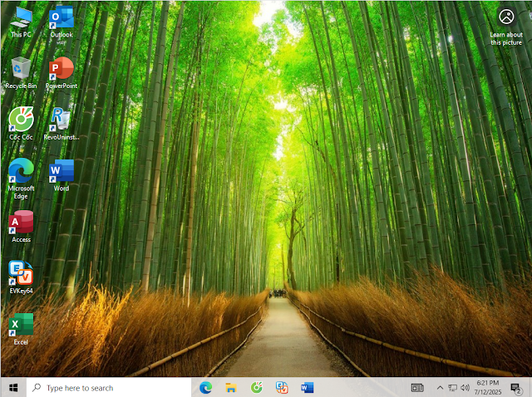Open the Windows Start menu
The image size is (532, 397).
[13, 388]
